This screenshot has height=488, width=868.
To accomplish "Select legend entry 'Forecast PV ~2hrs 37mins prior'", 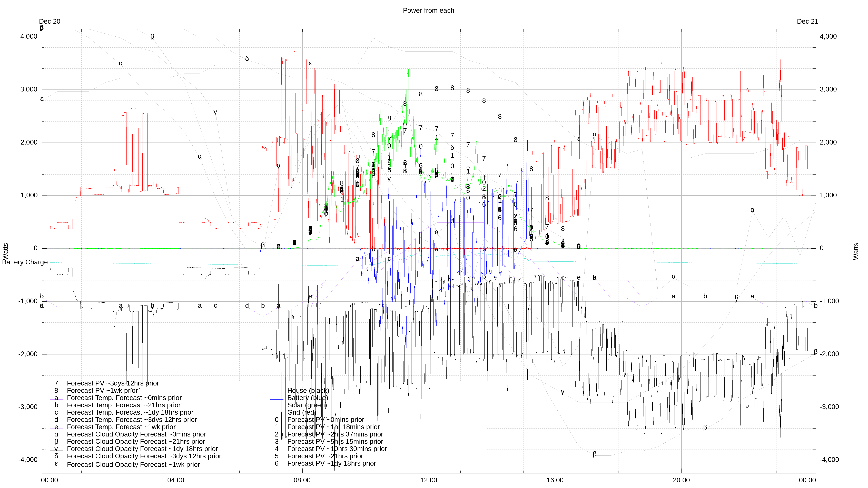I will click(x=335, y=434).
